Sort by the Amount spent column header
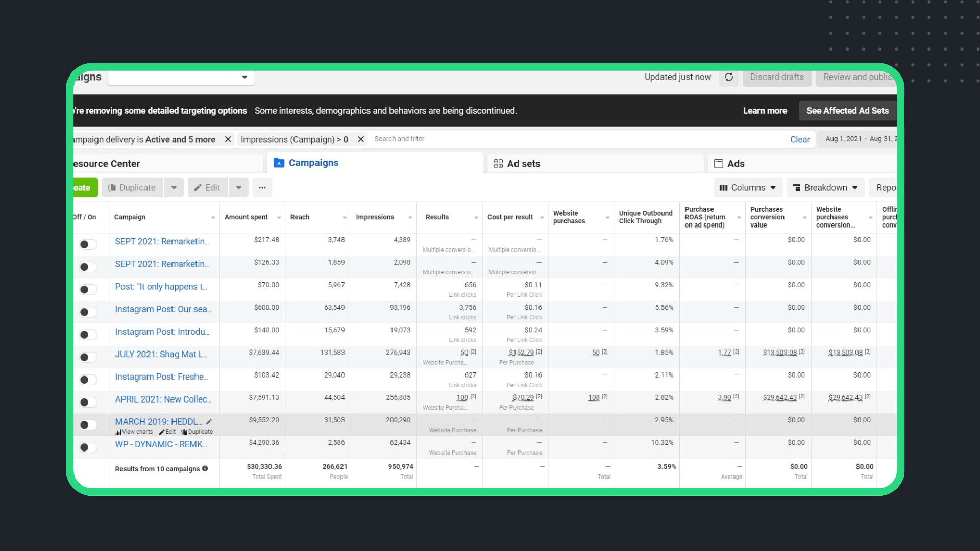The width and height of the screenshot is (980, 551). (x=247, y=217)
